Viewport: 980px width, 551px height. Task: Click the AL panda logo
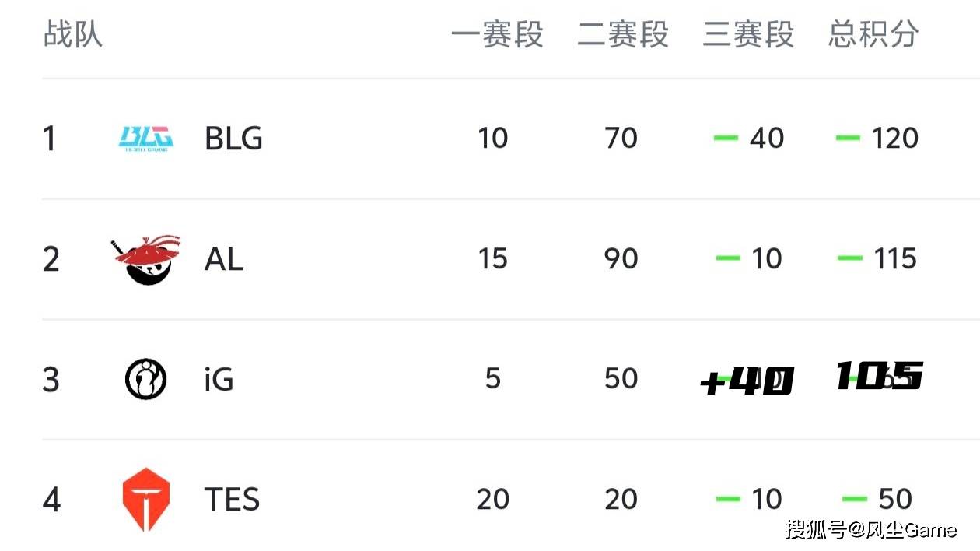(x=146, y=259)
